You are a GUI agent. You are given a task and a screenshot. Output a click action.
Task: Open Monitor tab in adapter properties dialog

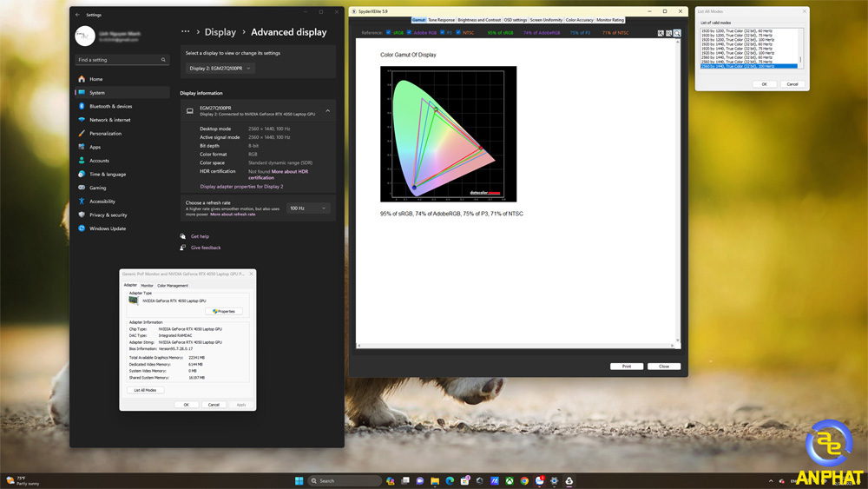point(148,286)
